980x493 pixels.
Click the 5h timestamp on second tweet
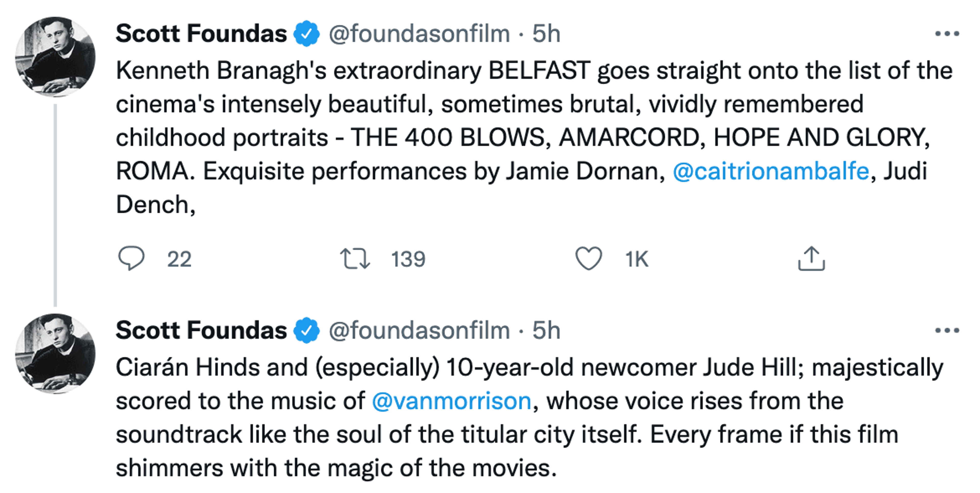coord(546,331)
